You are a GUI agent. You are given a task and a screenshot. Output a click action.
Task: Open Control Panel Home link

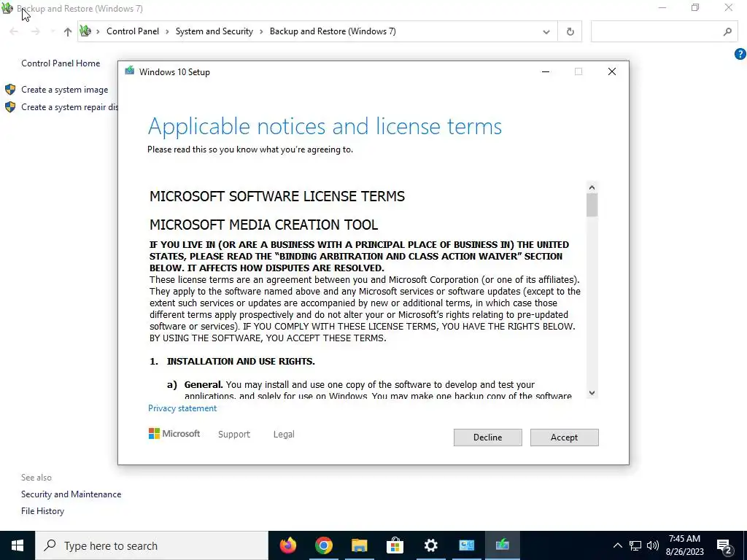pyautogui.click(x=61, y=63)
